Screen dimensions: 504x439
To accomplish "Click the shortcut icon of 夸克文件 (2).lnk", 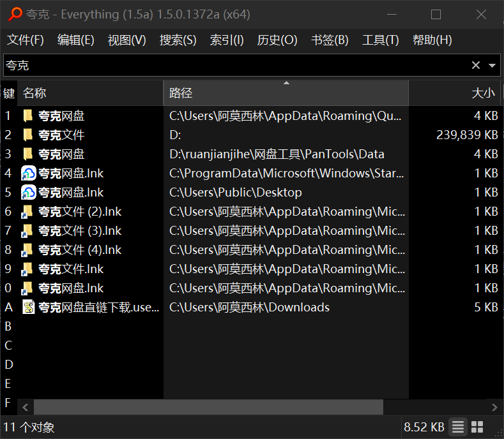I will click(27, 212).
